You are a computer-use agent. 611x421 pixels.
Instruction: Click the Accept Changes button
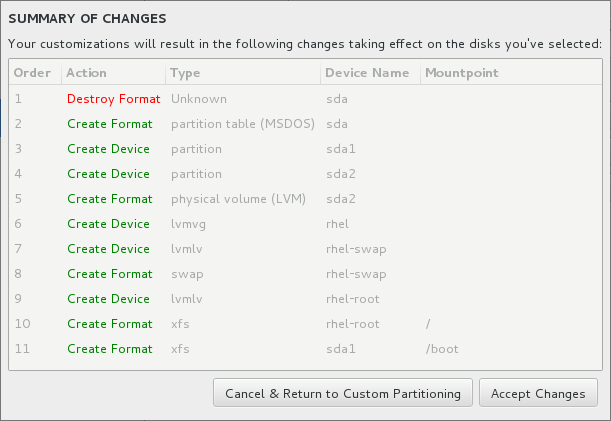click(538, 393)
